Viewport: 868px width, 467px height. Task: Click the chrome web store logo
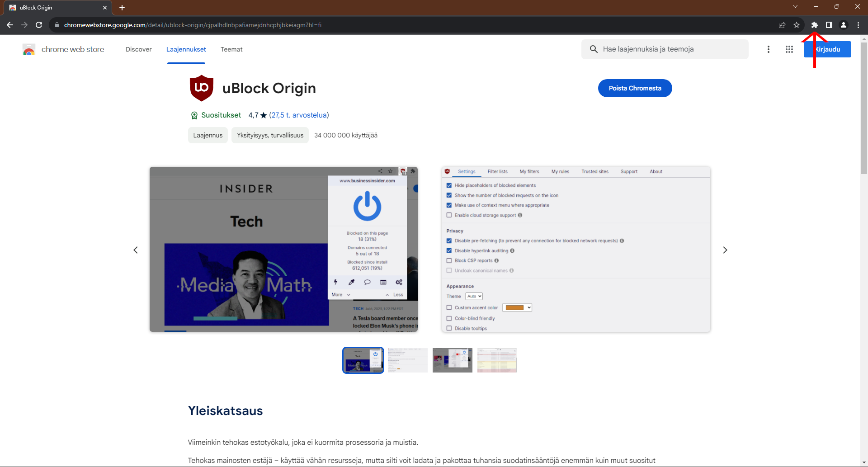pos(29,49)
